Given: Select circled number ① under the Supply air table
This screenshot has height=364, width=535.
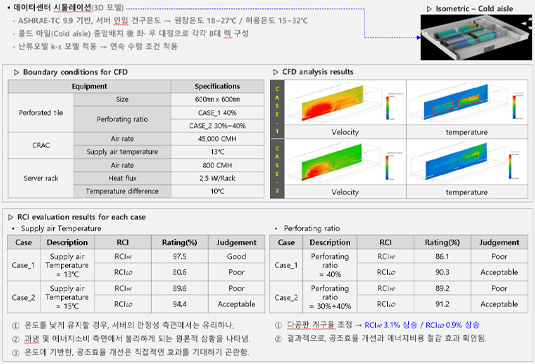Looking at the screenshot, I should (16, 325).
